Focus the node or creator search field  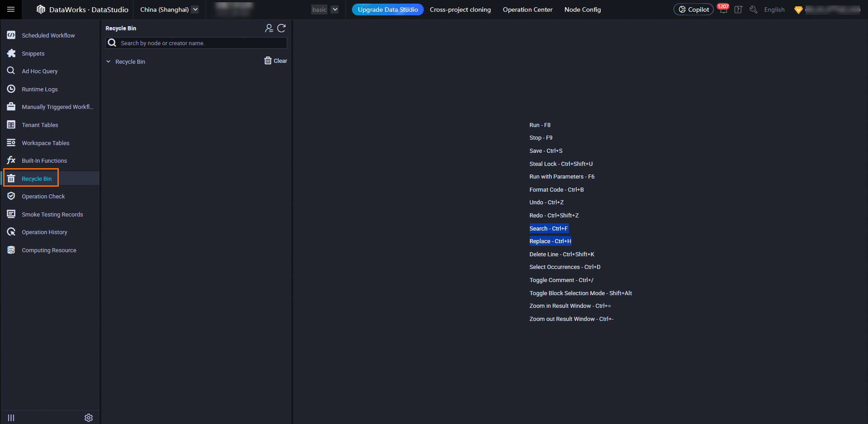pyautogui.click(x=196, y=43)
